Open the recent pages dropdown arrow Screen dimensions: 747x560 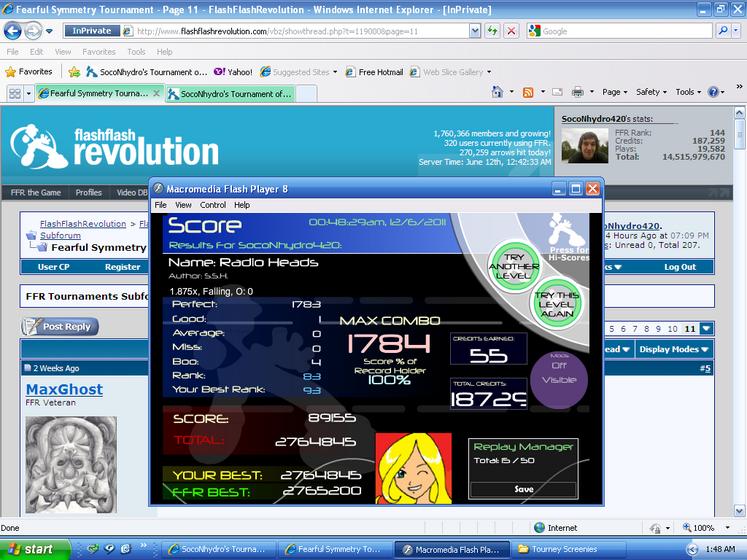tap(49, 32)
